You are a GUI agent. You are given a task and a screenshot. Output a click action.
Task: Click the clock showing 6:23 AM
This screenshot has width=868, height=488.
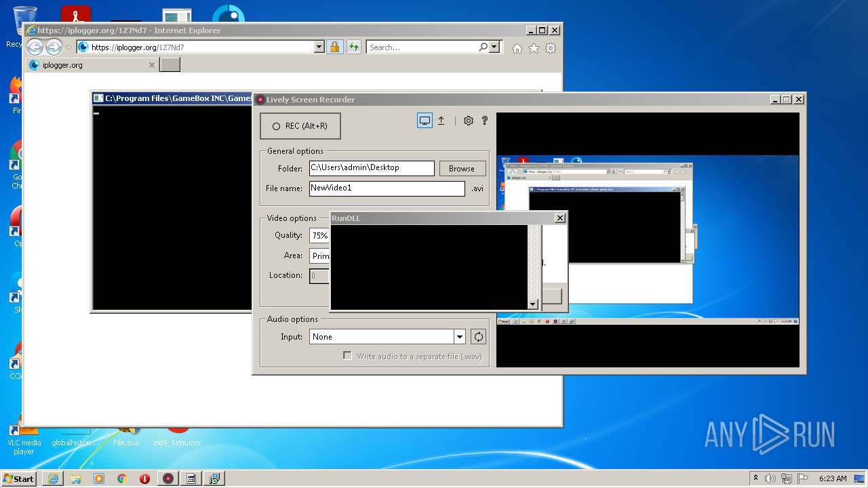click(x=833, y=479)
